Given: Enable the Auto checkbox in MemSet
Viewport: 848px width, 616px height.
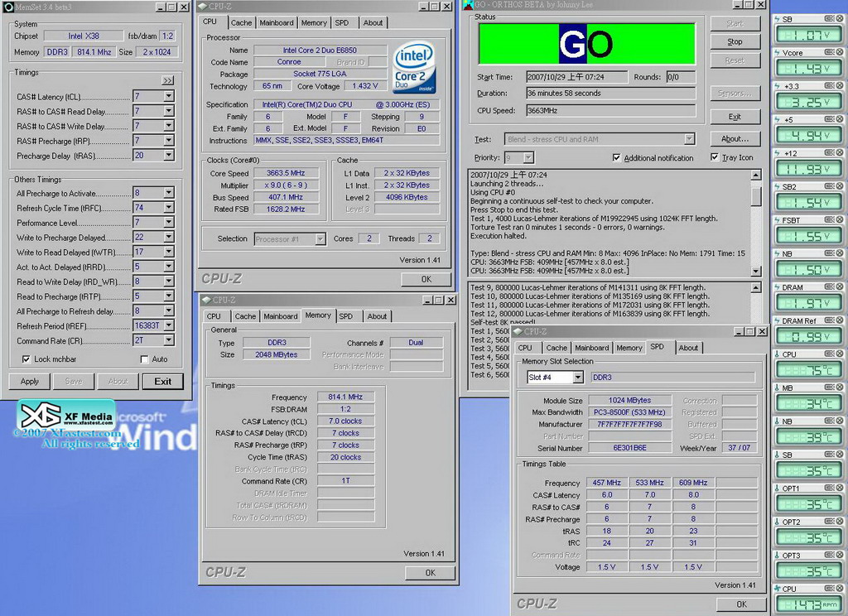Looking at the screenshot, I should tap(145, 359).
